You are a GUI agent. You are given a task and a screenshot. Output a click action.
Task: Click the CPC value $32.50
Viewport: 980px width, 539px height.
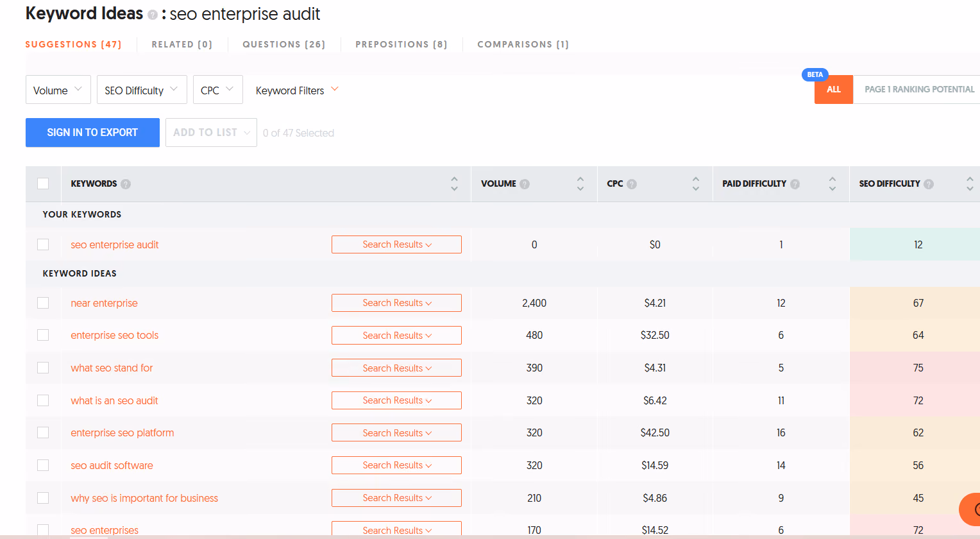coord(655,335)
